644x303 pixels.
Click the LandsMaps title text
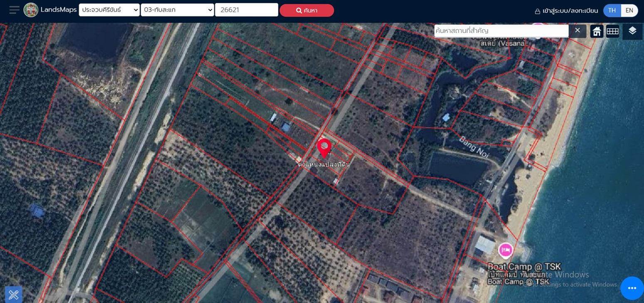[59, 10]
